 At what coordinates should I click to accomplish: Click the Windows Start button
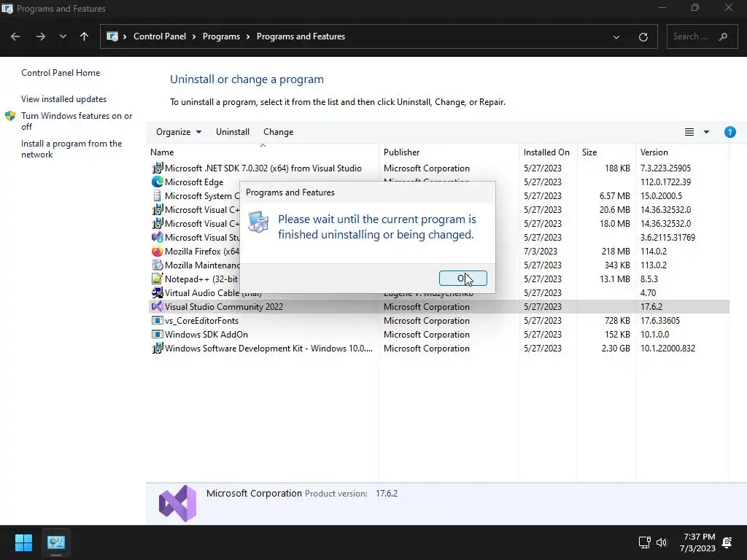coord(23,542)
